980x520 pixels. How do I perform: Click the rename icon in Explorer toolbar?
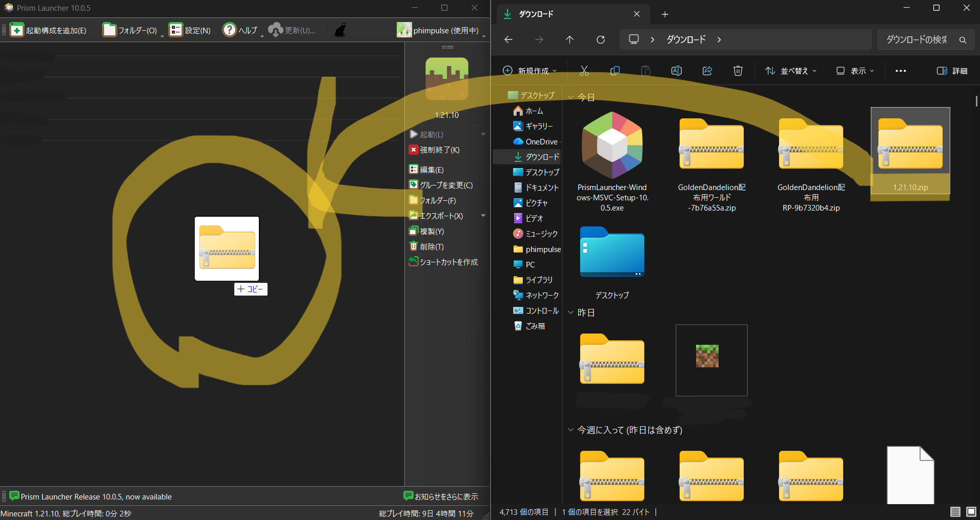(x=676, y=71)
